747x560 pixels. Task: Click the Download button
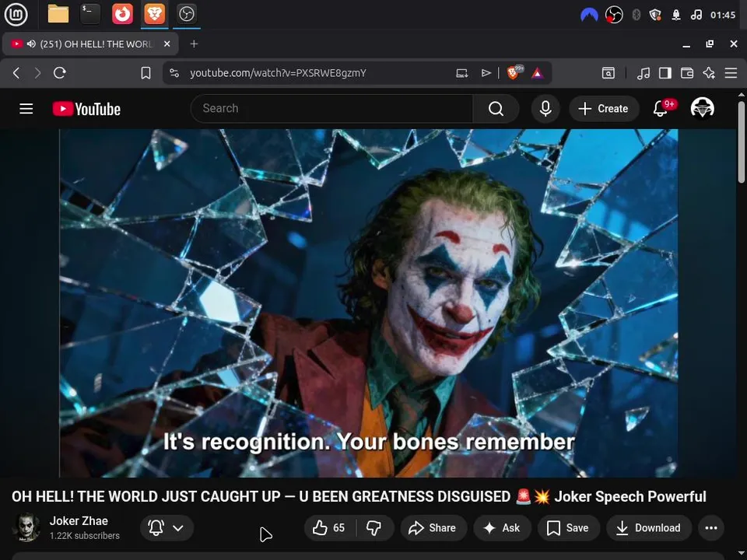pyautogui.click(x=649, y=527)
